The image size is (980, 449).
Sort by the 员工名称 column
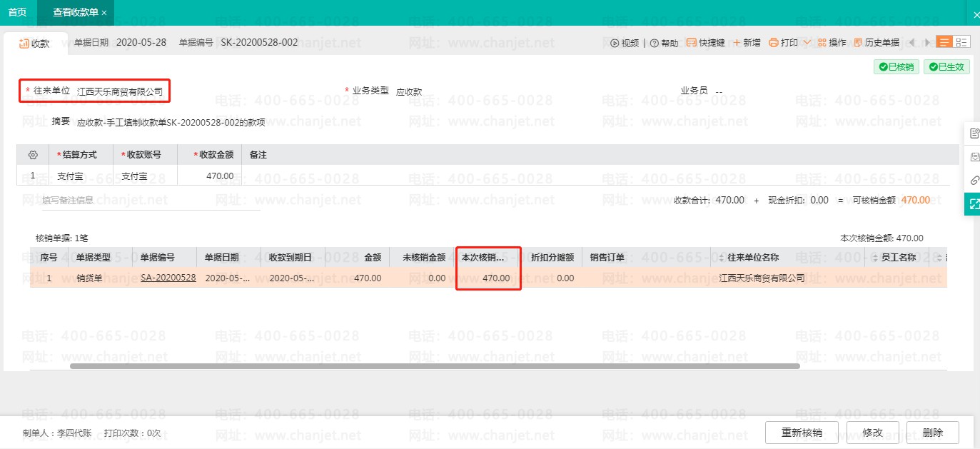pos(898,258)
